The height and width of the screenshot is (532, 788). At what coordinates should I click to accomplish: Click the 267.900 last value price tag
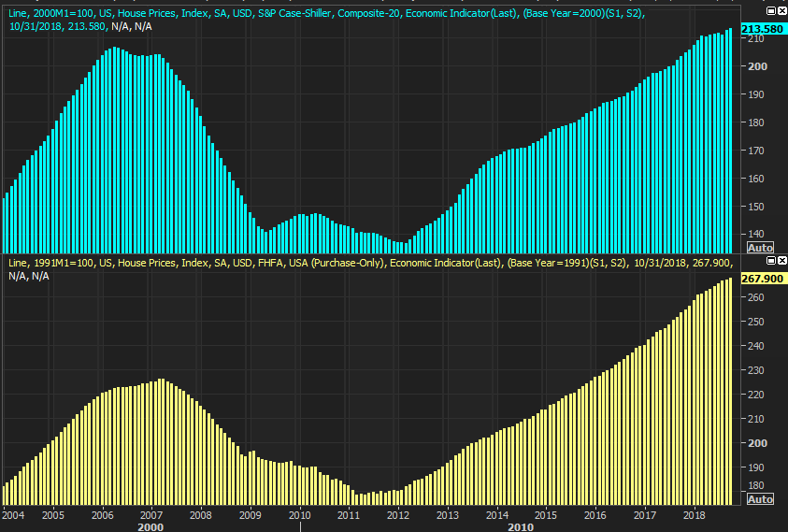[x=762, y=278]
